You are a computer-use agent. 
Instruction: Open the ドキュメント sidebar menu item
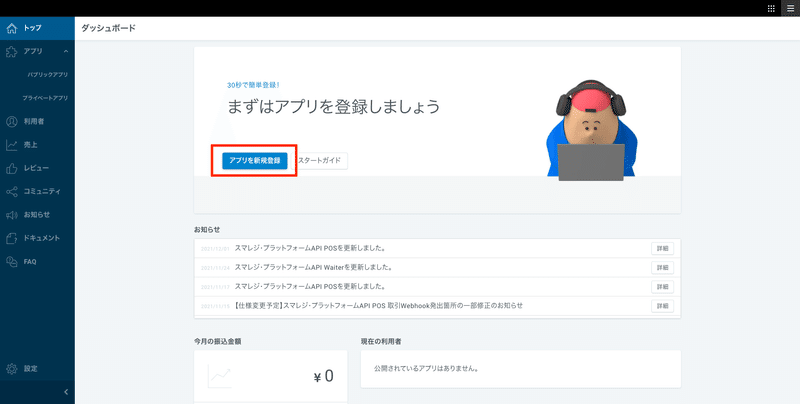click(x=37, y=238)
